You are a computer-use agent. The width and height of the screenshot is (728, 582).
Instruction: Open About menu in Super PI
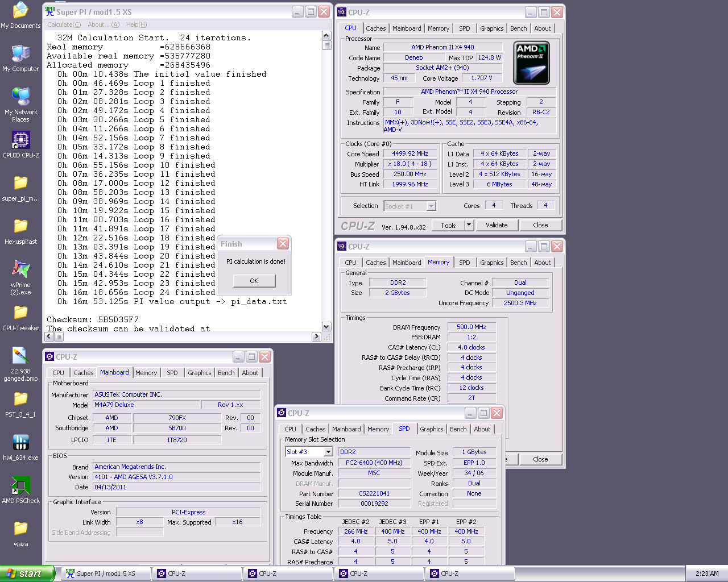104,24
